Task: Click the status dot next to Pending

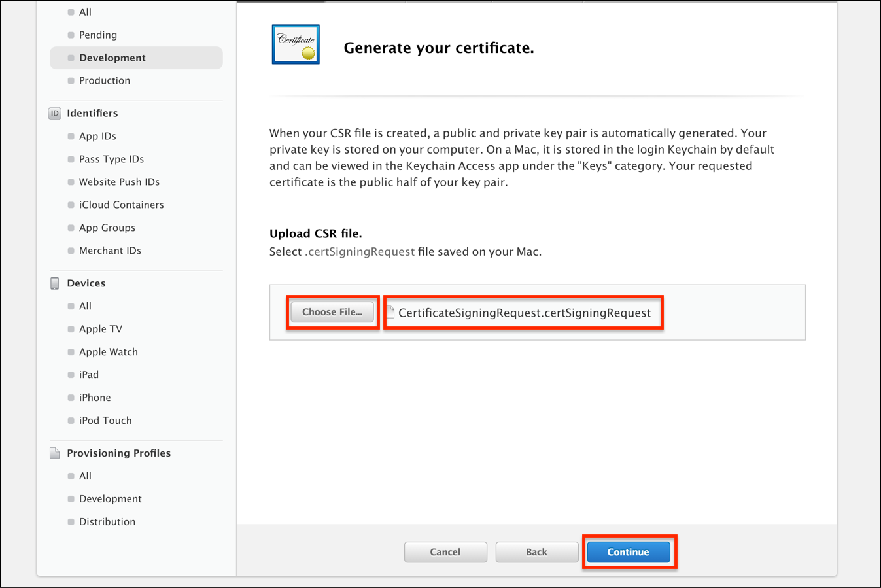Action: 71,34
